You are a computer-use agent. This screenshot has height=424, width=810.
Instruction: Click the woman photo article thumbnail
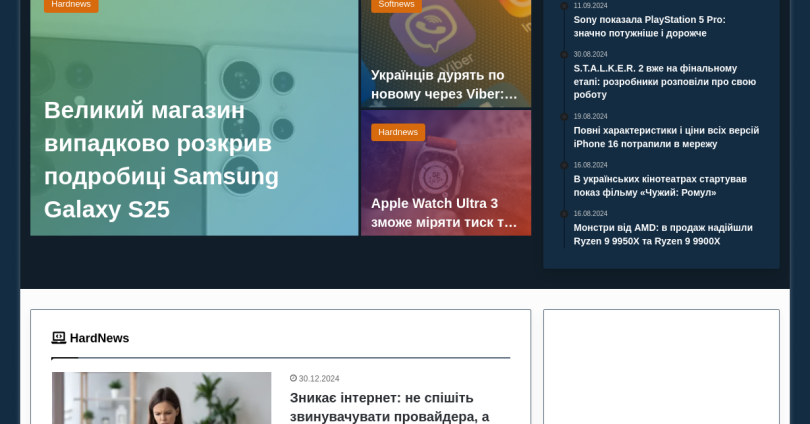tap(161, 398)
